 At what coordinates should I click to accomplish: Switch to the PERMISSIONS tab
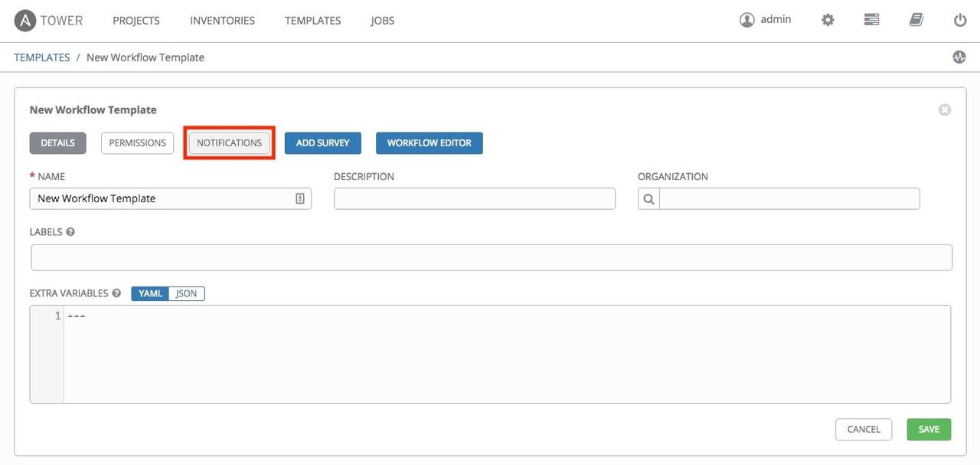[x=137, y=142]
